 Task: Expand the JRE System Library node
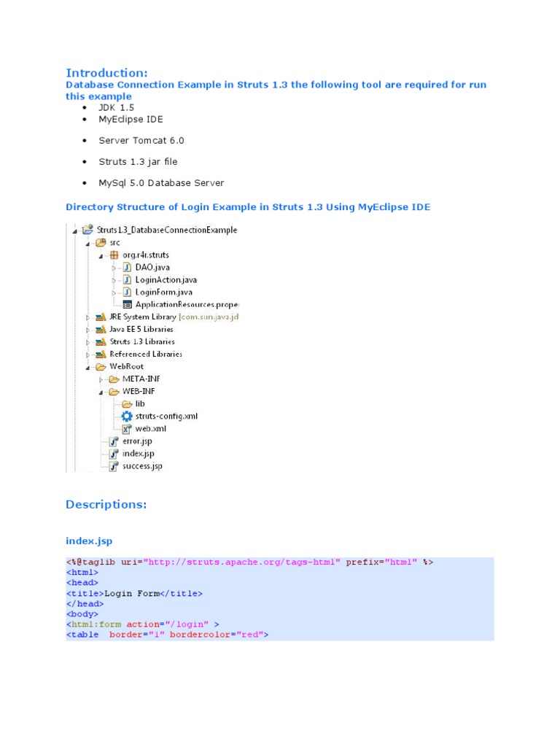point(87,317)
